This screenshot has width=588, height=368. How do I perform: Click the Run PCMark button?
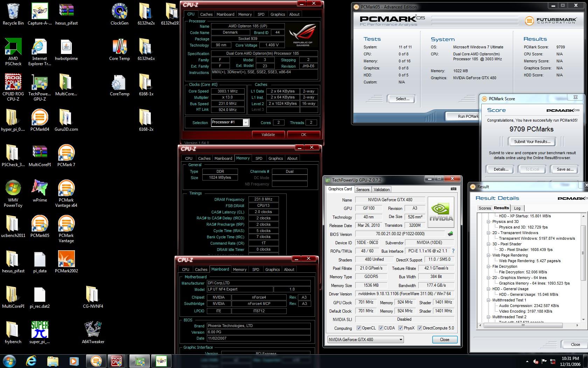pos(463,116)
